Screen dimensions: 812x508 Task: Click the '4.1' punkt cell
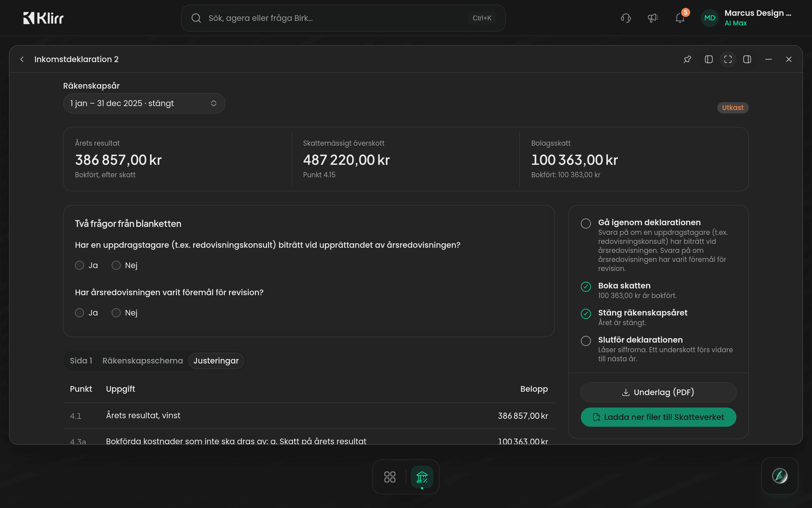[76, 416]
